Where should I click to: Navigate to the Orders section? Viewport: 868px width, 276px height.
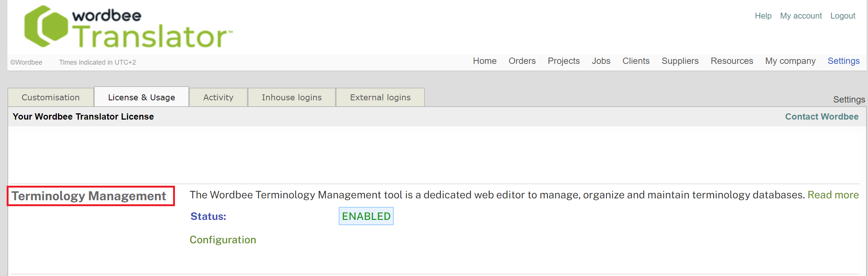[522, 61]
